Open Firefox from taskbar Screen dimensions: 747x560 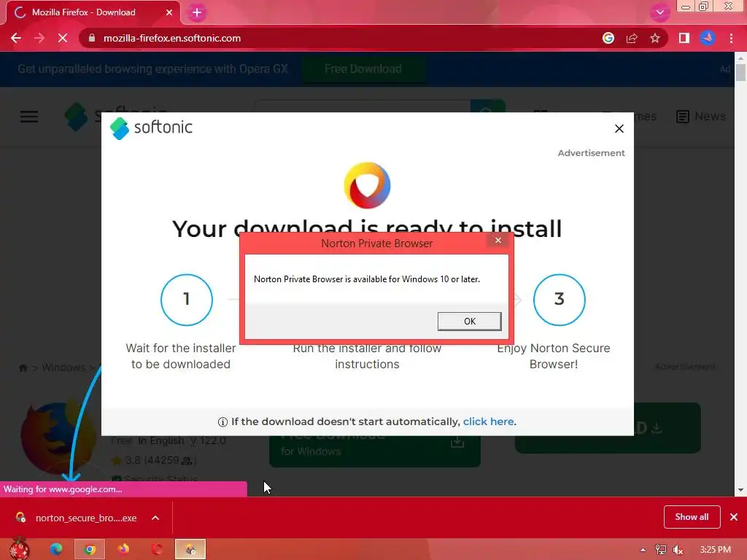coord(123,549)
